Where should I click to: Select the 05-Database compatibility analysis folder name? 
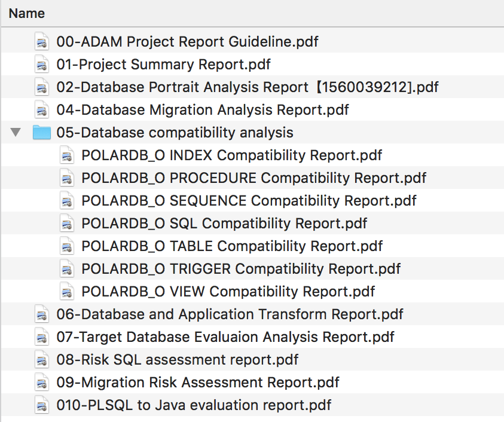click(x=175, y=133)
